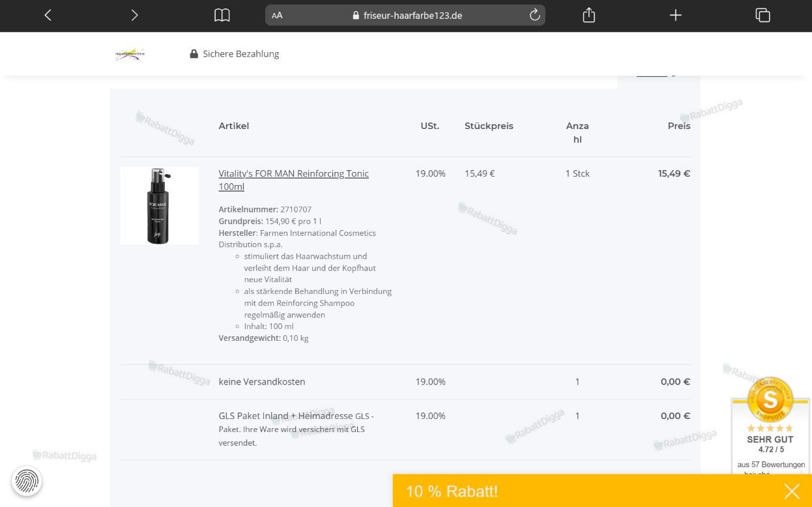The width and height of the screenshot is (812, 507).
Task: Click the Grundpreis 154,90 € pro 1 l line
Action: click(270, 221)
